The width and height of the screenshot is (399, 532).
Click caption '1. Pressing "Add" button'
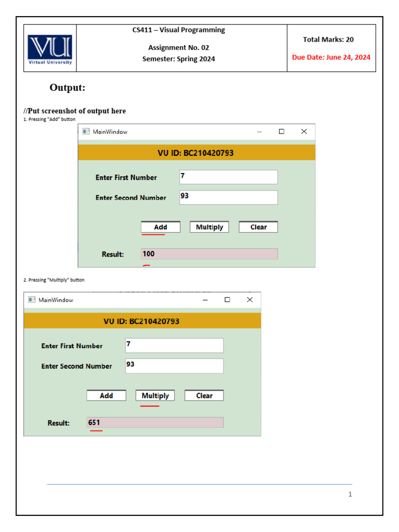(49, 119)
